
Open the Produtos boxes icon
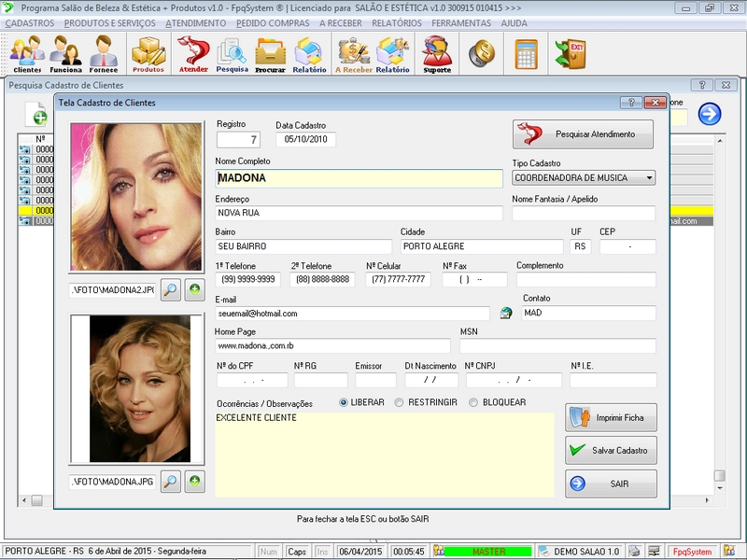[148, 54]
